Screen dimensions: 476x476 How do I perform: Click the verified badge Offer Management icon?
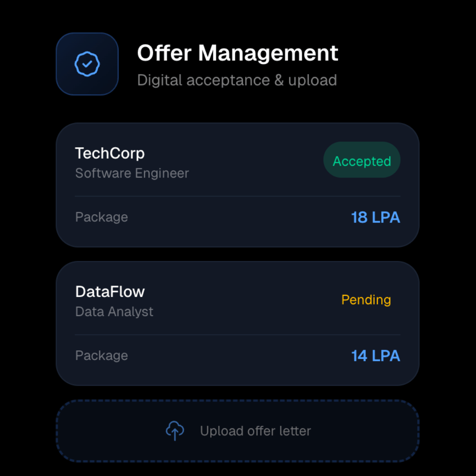[87, 64]
